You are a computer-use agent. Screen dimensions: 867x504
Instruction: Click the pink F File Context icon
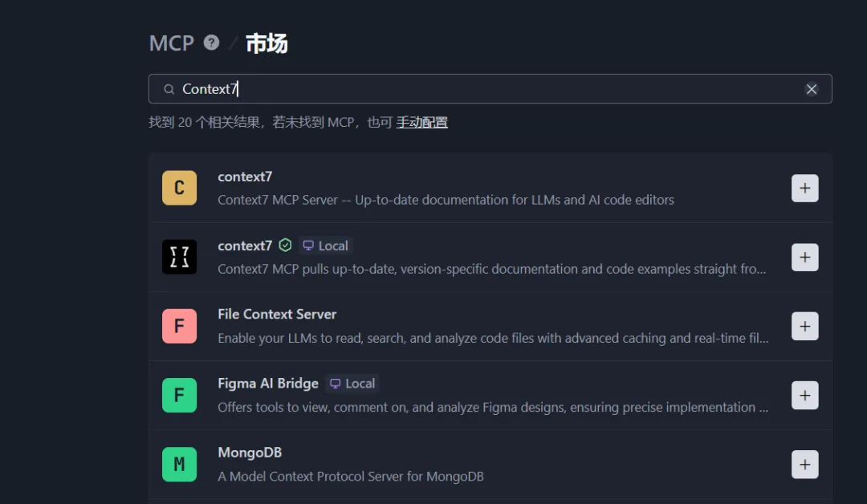(179, 327)
